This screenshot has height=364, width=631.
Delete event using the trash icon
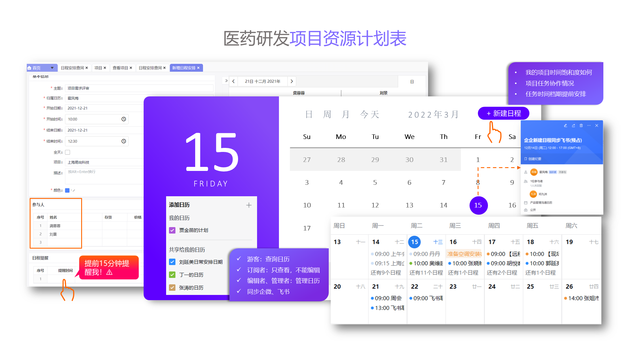coord(581,126)
